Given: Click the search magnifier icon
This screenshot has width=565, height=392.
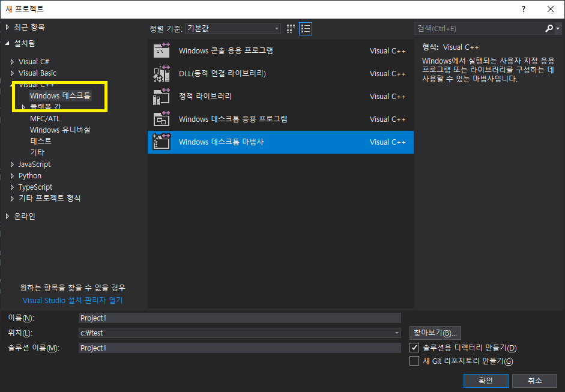Looking at the screenshot, I should click(x=549, y=28).
